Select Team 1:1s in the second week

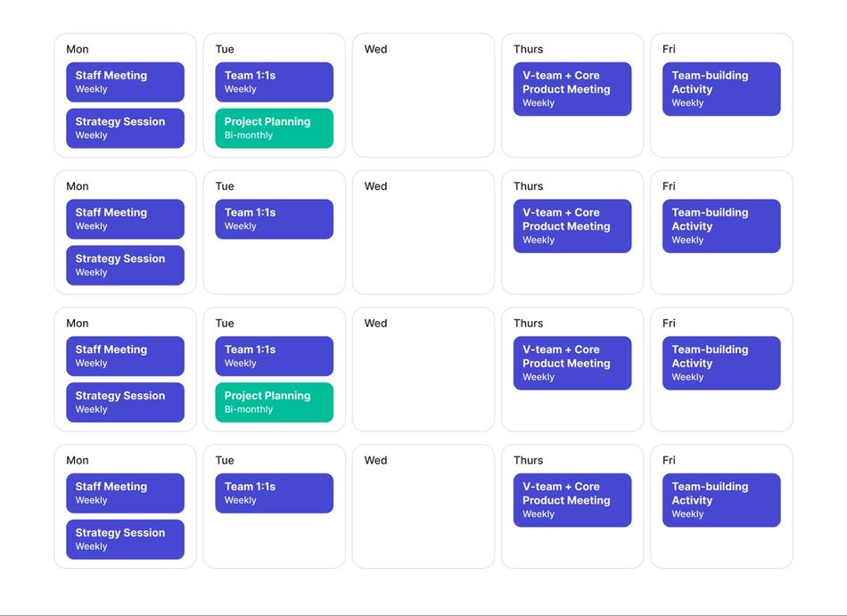[x=274, y=219]
